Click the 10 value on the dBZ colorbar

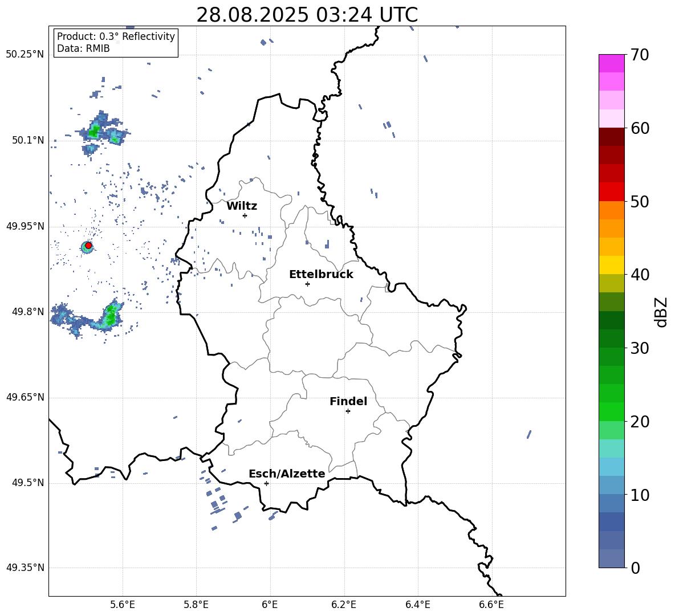[x=640, y=495]
